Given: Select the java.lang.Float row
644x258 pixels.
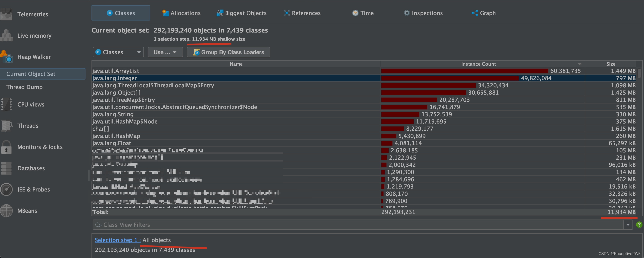Looking at the screenshot, I should tap(364, 143).
